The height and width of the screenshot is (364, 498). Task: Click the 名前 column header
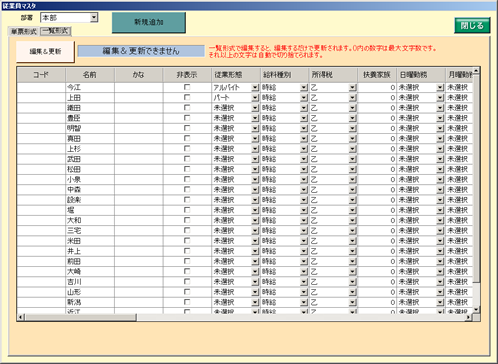coord(90,75)
